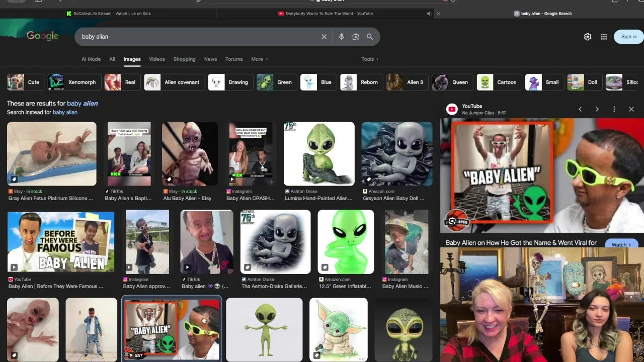Open Alu Baby Alien Etsy thumbnail

(190, 154)
